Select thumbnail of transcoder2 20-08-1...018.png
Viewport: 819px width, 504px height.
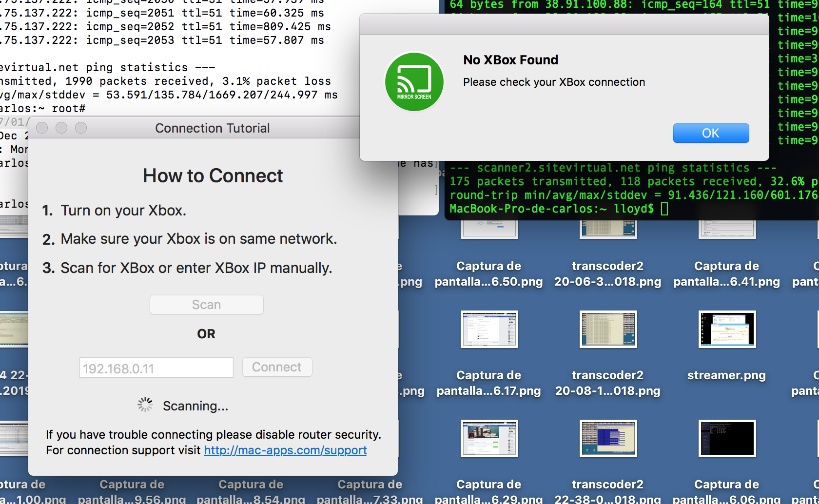608,329
